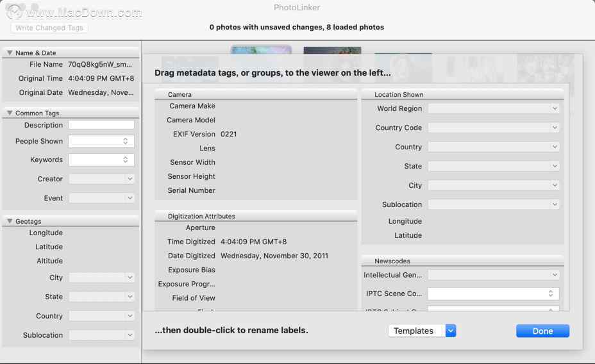Select the Camera Make tag label
This screenshot has height=364, width=595.
tap(192, 106)
